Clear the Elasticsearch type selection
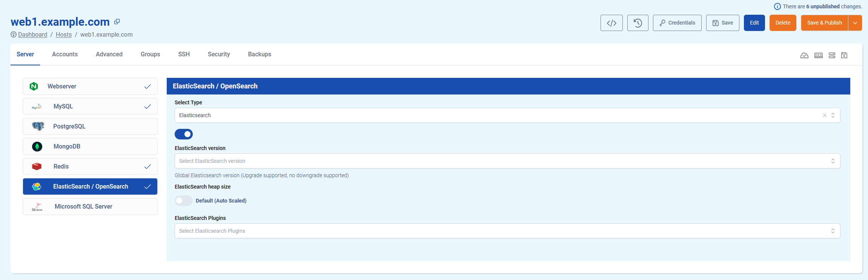Image resolution: width=868 pixels, height=280 pixels. tap(825, 115)
